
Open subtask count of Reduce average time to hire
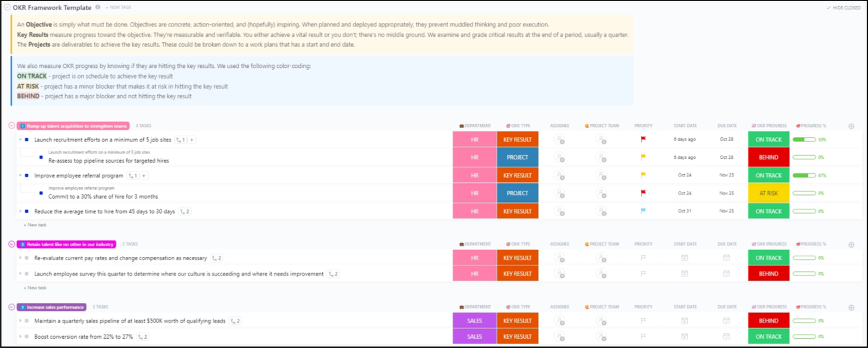tap(184, 211)
